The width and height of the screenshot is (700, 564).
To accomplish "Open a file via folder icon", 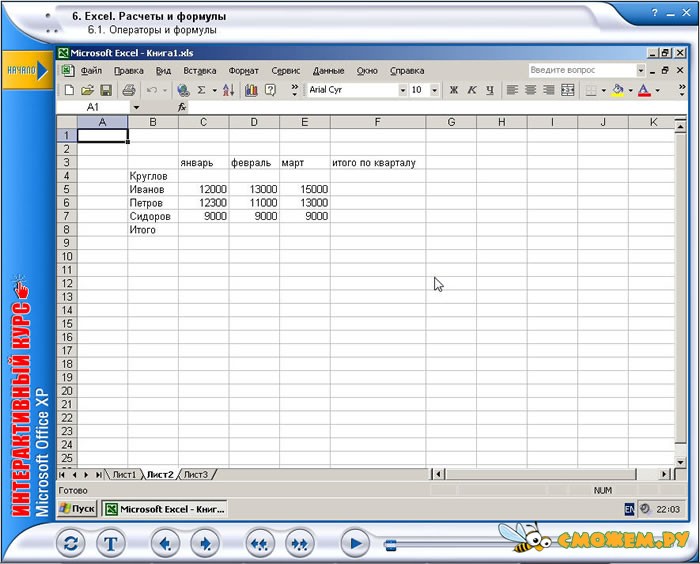I will (x=87, y=90).
